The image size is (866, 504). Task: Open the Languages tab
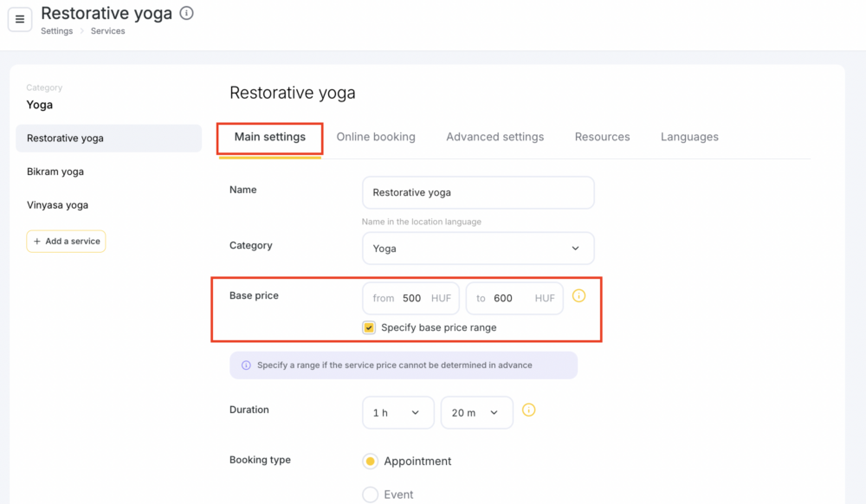click(689, 137)
